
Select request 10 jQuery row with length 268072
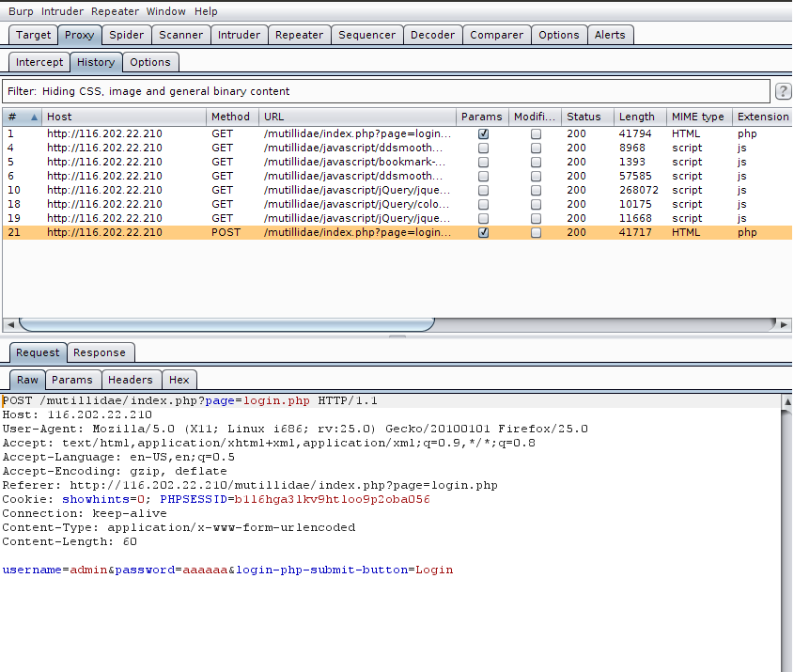coord(397,191)
